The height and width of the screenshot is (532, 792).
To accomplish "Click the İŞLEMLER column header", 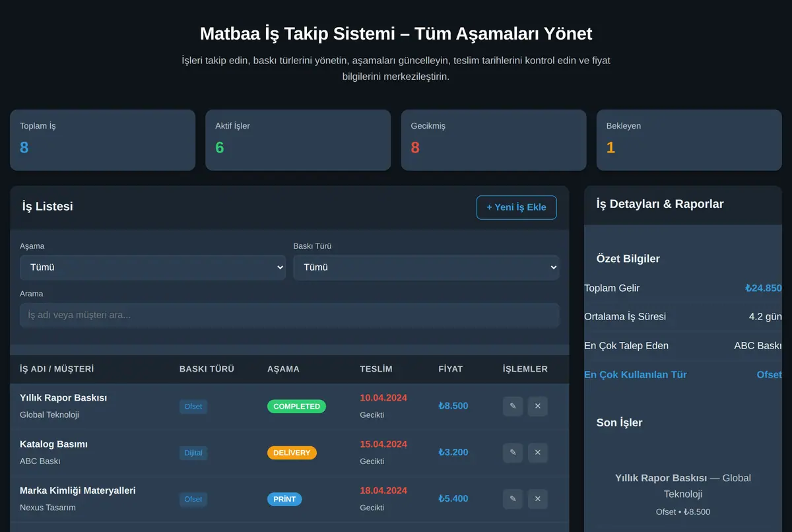I will pyautogui.click(x=525, y=369).
